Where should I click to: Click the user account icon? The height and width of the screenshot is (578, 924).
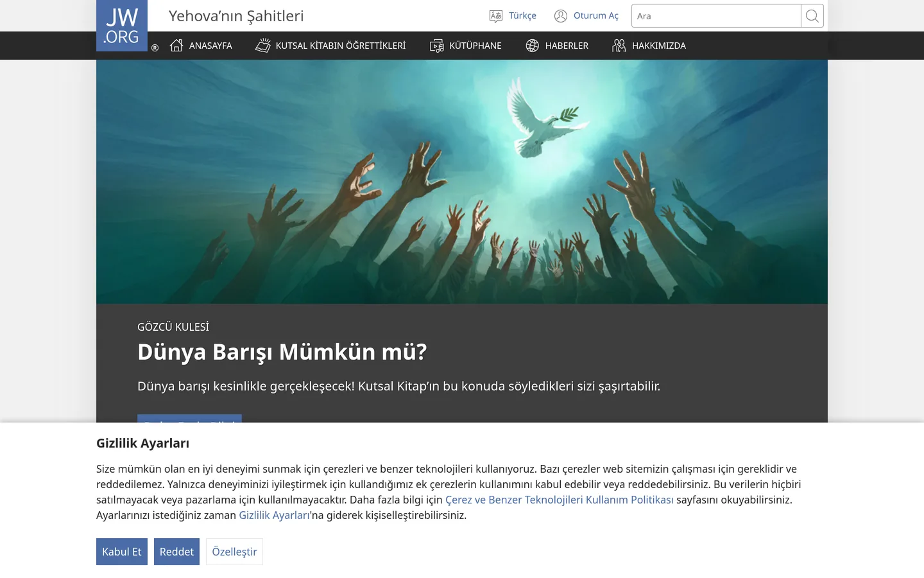coord(561,16)
